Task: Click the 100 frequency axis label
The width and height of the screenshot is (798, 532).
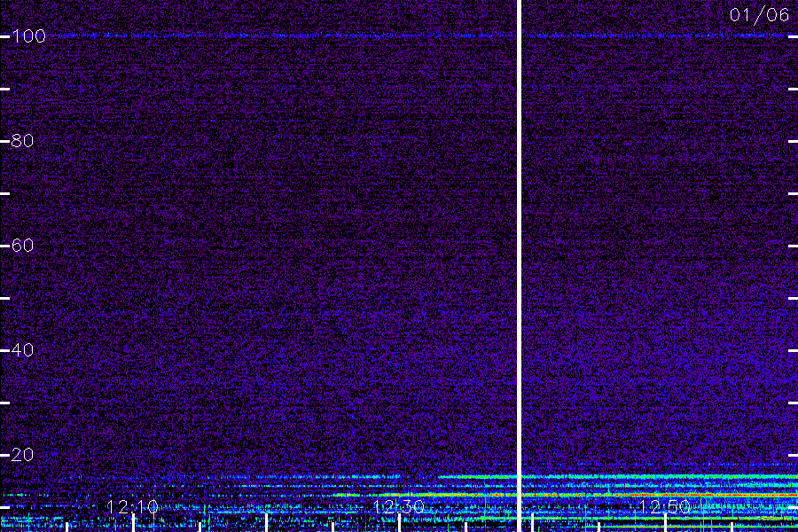Action: click(28, 36)
